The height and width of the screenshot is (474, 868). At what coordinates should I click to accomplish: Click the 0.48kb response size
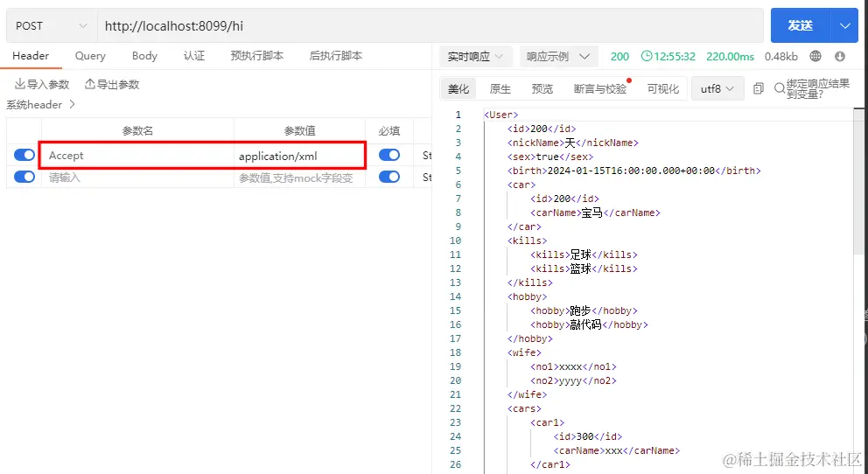(781, 57)
